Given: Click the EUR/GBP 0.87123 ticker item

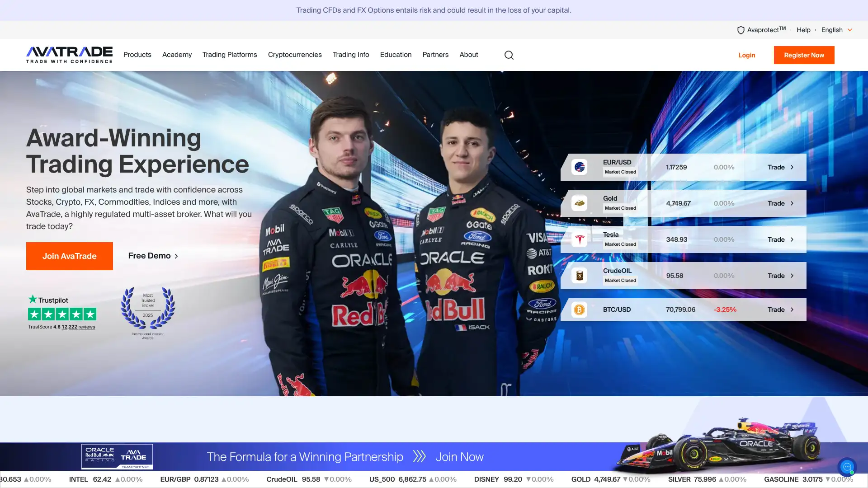Looking at the screenshot, I should [204, 479].
